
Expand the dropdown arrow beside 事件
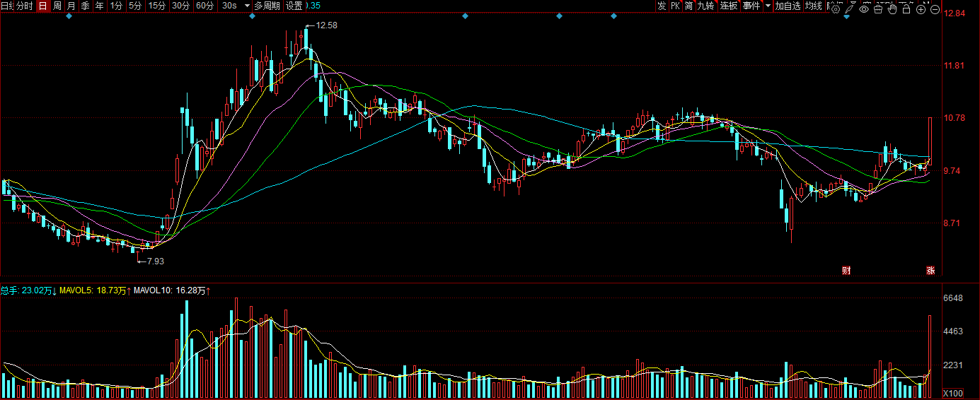click(x=768, y=6)
